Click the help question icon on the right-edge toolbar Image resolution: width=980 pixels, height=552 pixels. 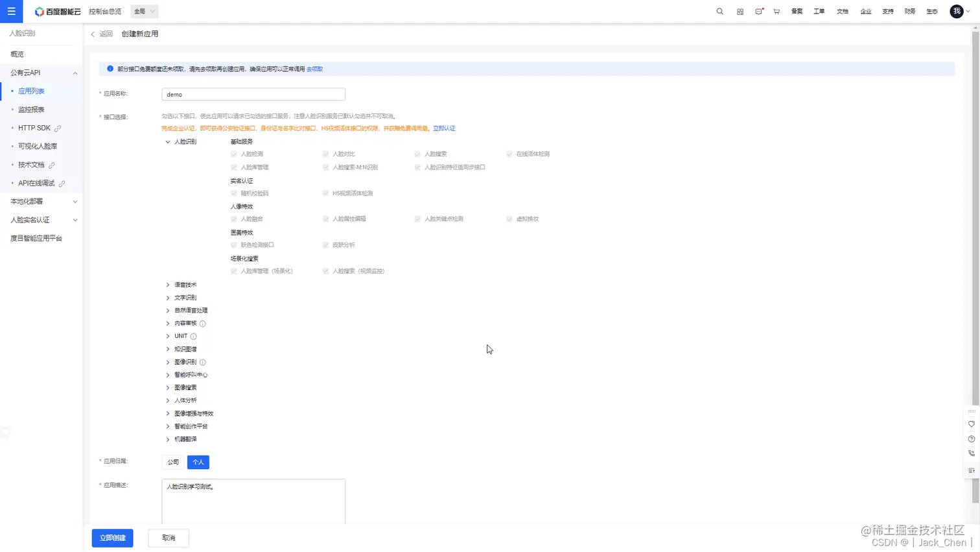(971, 439)
